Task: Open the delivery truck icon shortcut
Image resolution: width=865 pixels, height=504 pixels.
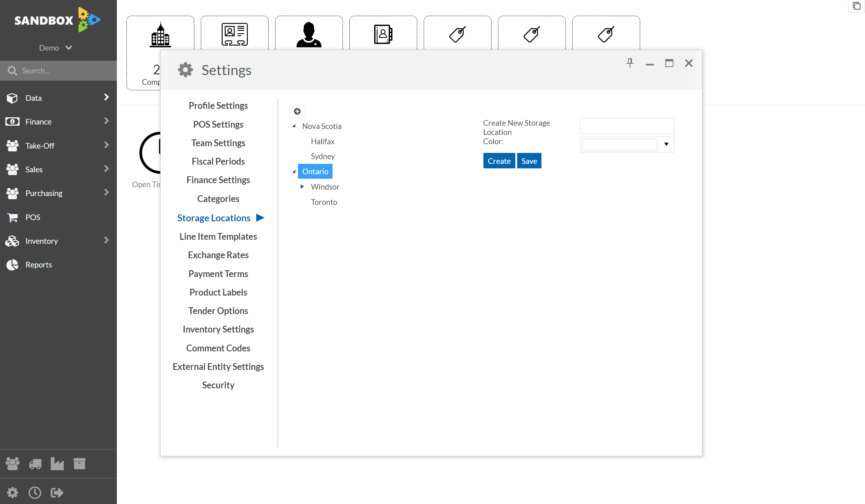Action: 35,464
